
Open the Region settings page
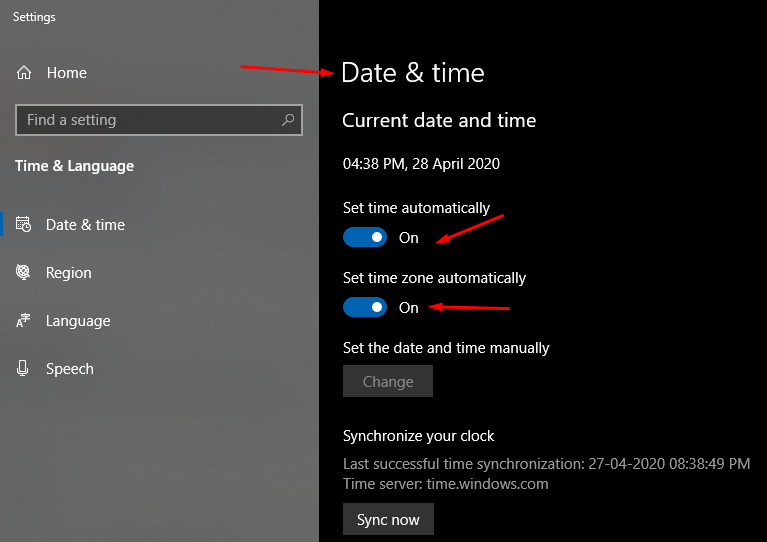[x=68, y=273]
